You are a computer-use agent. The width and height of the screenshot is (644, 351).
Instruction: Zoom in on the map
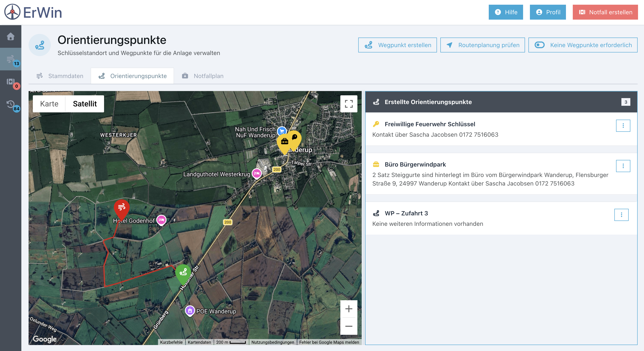[x=349, y=309]
